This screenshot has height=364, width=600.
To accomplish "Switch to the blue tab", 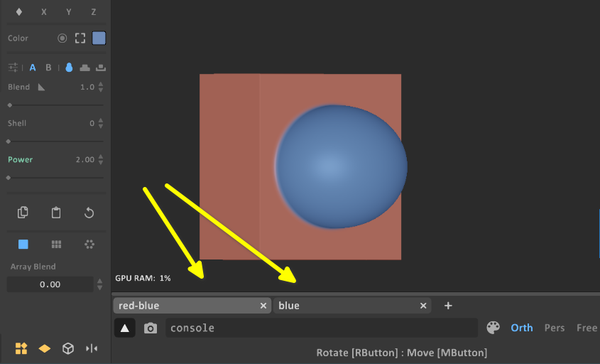I will 352,305.
